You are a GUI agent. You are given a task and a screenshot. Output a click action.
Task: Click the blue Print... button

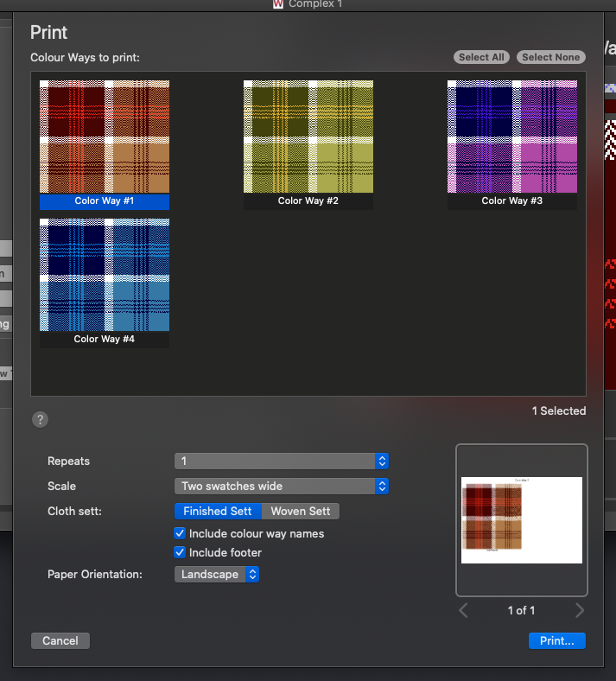(x=557, y=641)
